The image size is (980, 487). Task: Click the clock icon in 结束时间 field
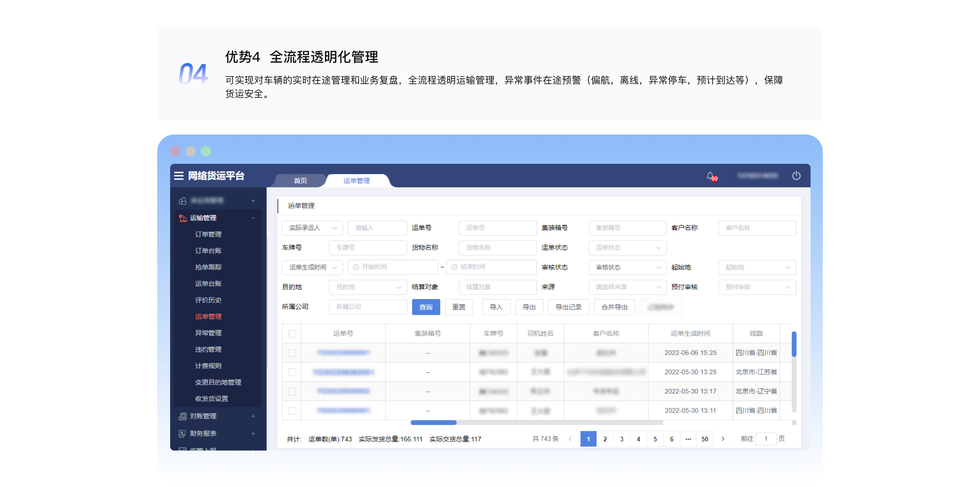pos(454,267)
